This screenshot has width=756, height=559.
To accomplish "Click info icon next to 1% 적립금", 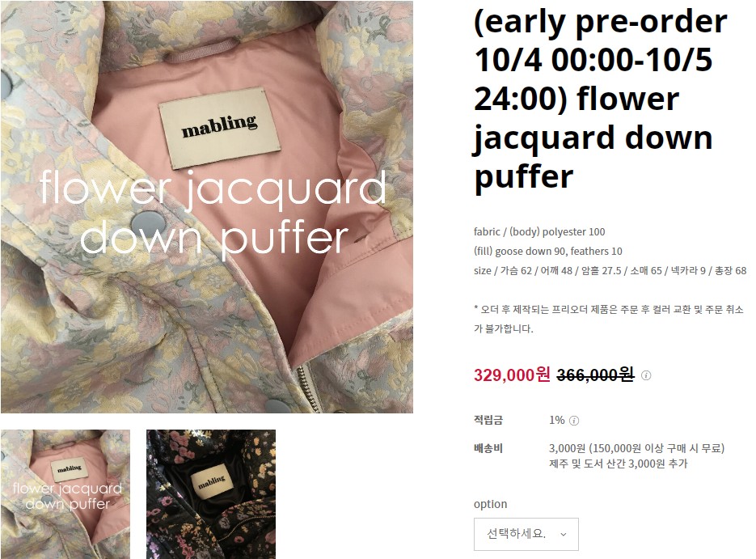I will pos(574,421).
